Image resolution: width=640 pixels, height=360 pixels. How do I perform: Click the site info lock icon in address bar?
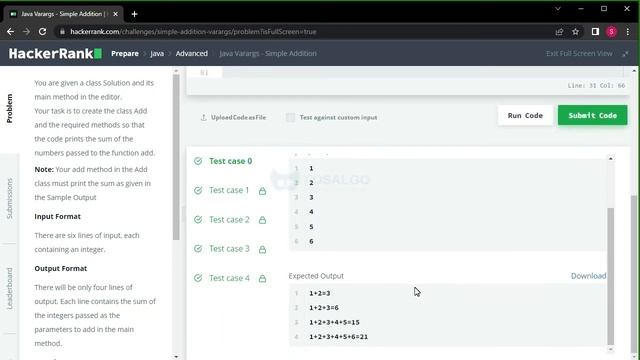[x=62, y=32]
